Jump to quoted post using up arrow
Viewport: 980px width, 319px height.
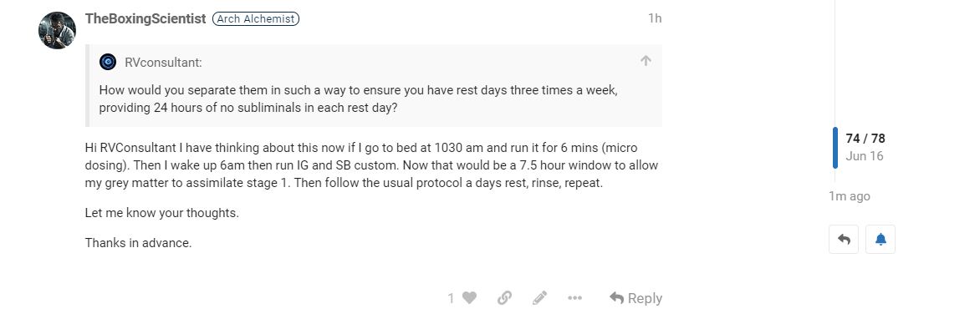click(646, 61)
